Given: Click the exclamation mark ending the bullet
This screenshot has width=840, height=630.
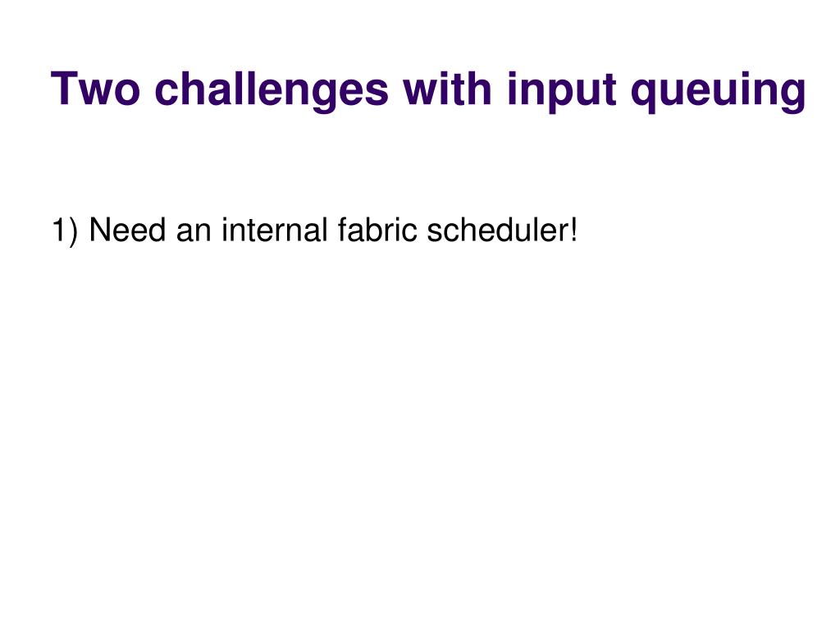Looking at the screenshot, I should (x=573, y=230).
